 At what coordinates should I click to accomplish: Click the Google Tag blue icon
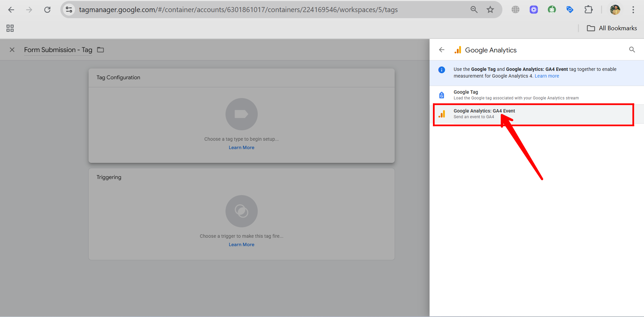click(x=442, y=95)
